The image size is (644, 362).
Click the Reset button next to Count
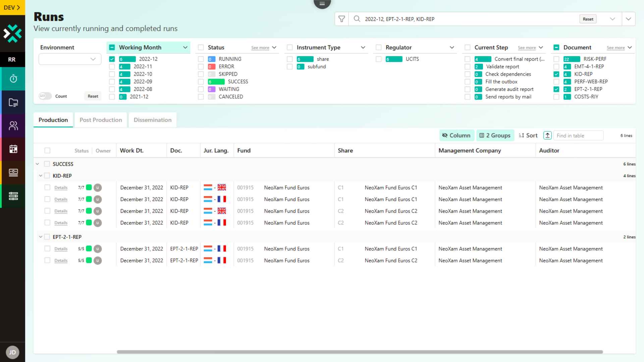(93, 96)
